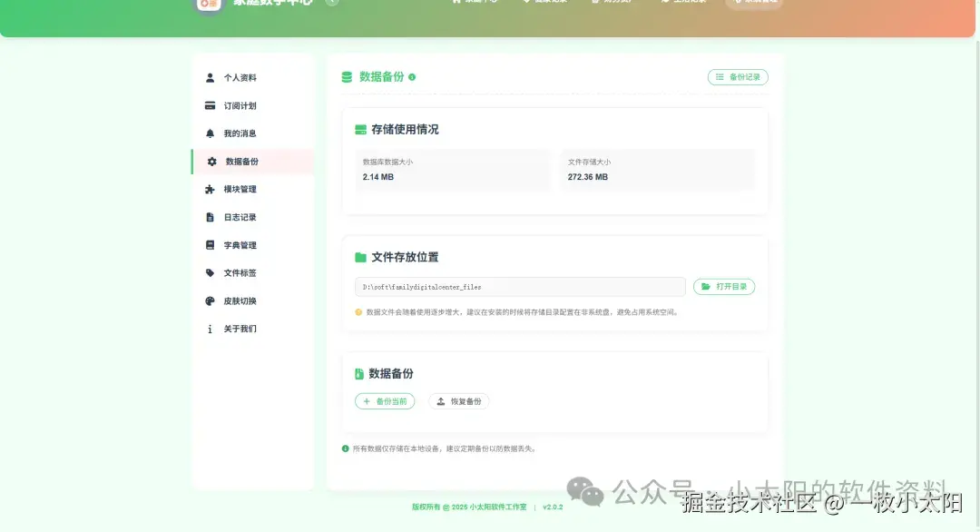Open 备份记录 in the top right corner
The image size is (980, 532).
point(738,77)
